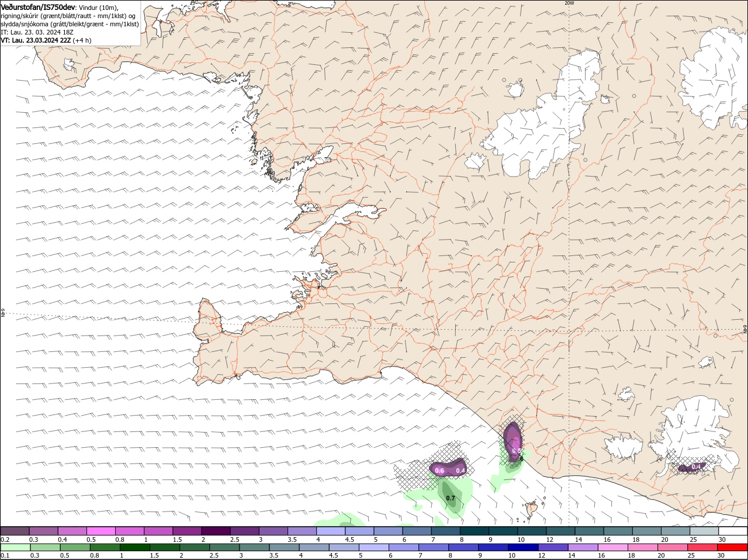Pick the bottom legend swatch for 3 mm

pos(254,547)
